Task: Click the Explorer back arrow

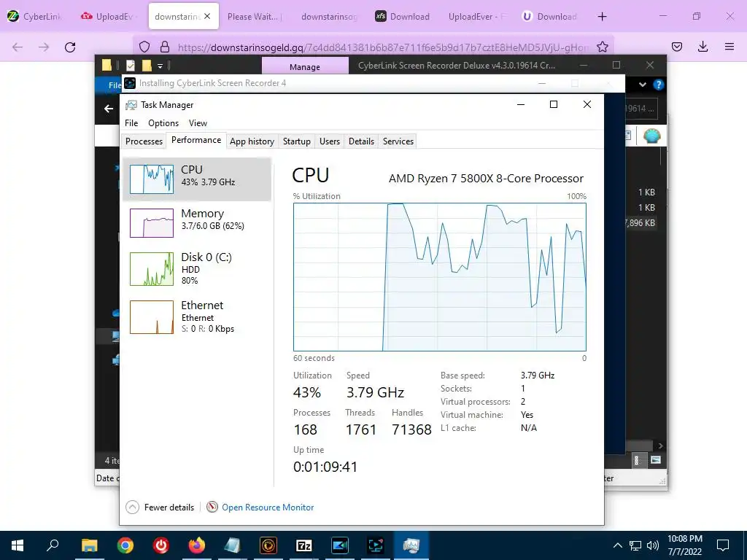Action: [x=109, y=109]
